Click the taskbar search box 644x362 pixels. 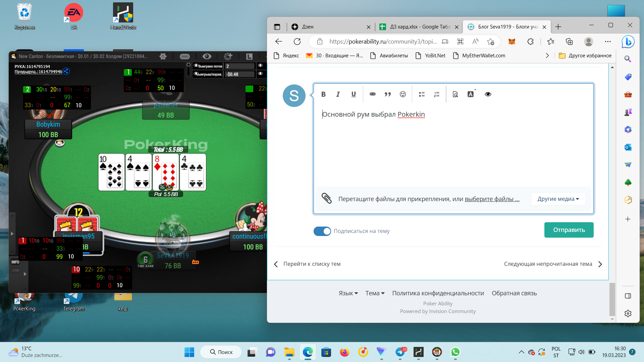coord(221,352)
